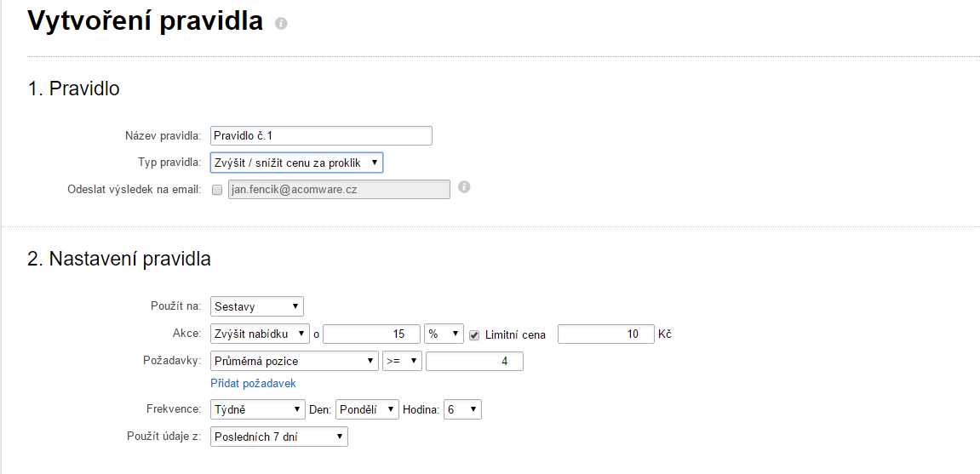The image size is (980, 474).
Task: Click the disabled email address field
Action: click(339, 190)
